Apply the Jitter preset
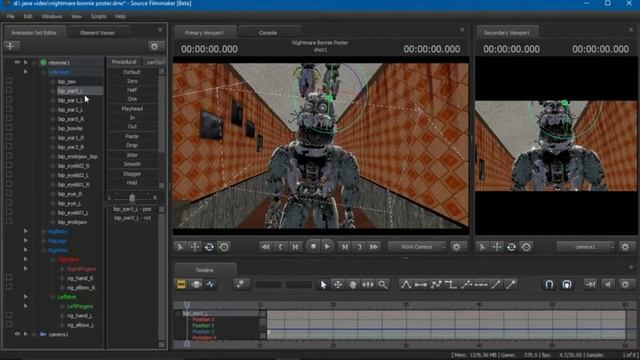Viewport: 640px width, 360px height. (132, 155)
